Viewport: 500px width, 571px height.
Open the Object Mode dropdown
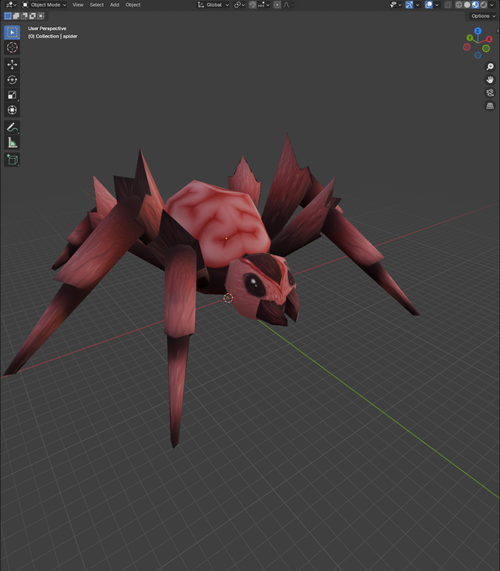(44, 5)
